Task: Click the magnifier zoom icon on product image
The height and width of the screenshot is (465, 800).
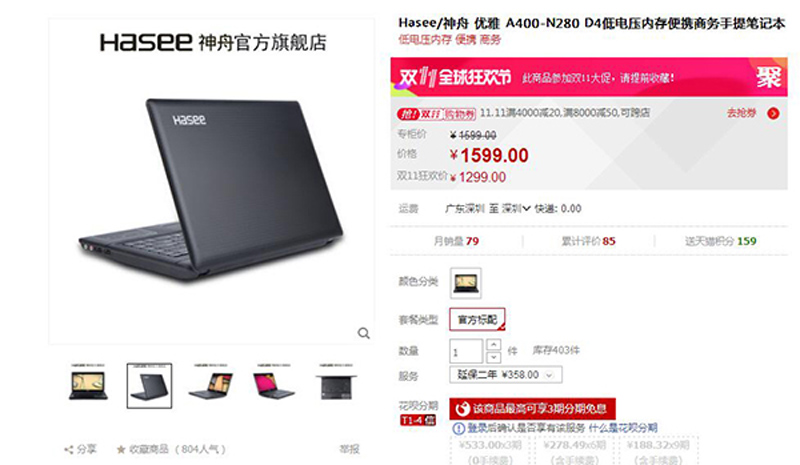Action: [363, 333]
